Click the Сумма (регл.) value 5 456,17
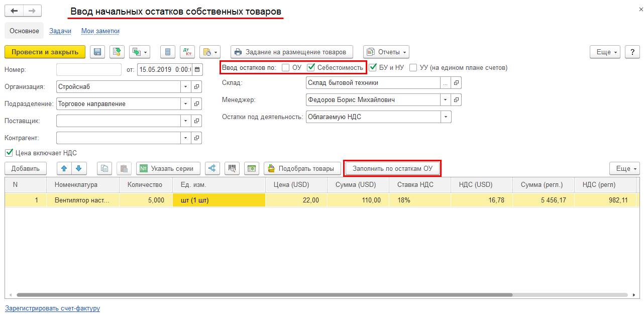This screenshot has width=644, height=315. pos(543,200)
